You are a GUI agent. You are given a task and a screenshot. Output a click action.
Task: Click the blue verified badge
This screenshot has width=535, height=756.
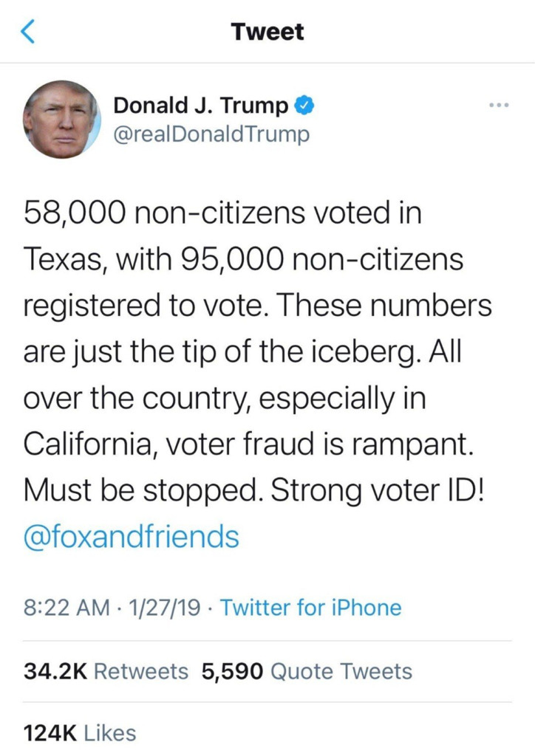tap(304, 106)
